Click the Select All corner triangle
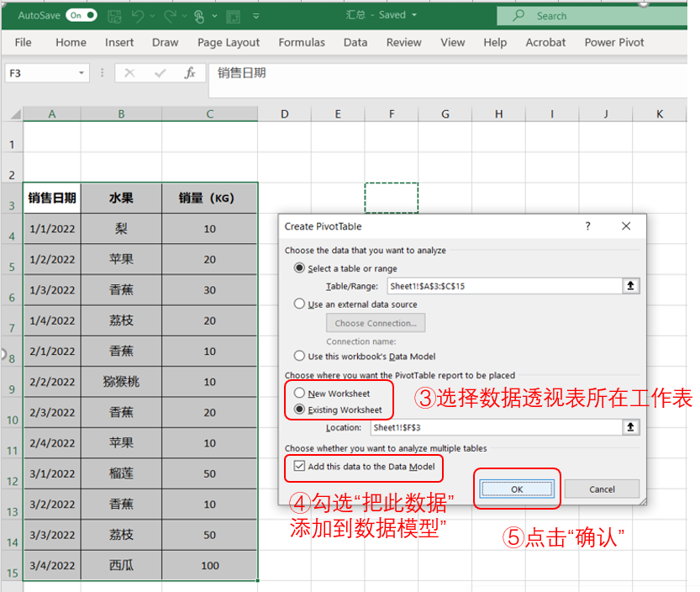The height and width of the screenshot is (592, 700). click(x=16, y=114)
